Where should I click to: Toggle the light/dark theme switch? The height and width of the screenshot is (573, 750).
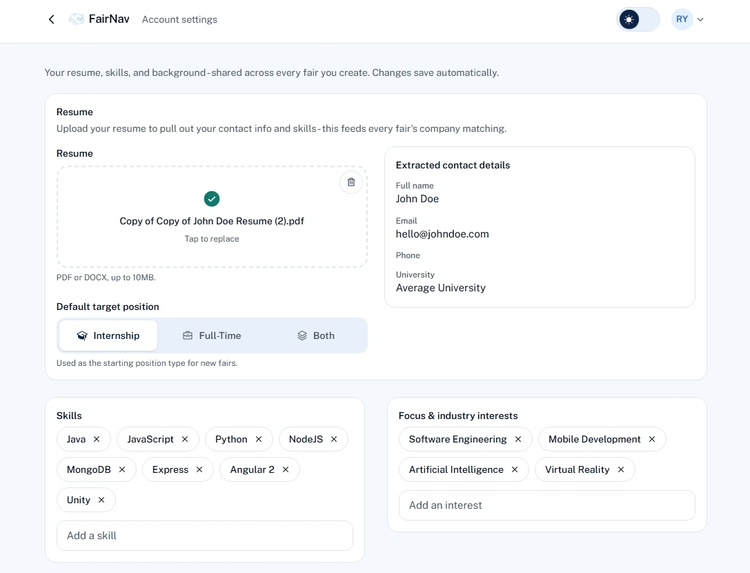638,20
